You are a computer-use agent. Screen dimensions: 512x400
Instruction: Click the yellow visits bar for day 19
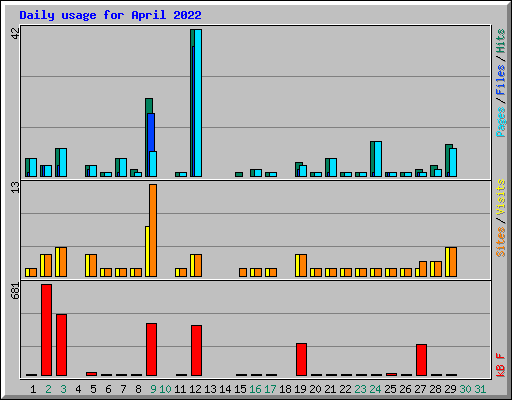(297, 265)
